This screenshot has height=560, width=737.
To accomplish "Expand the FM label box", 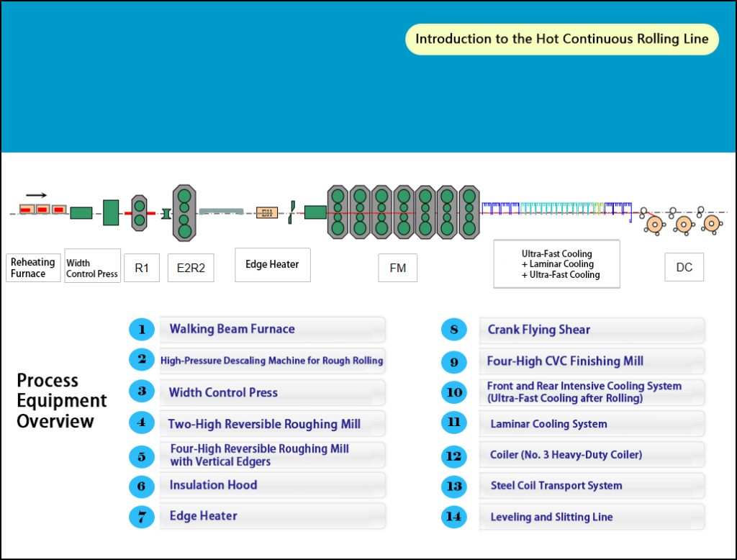I will click(x=398, y=268).
